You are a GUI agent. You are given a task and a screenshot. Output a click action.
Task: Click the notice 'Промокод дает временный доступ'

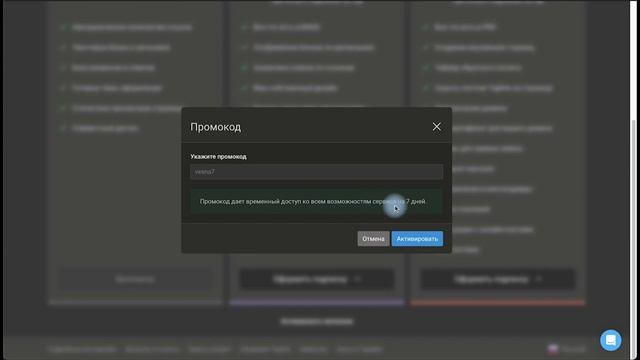pyautogui.click(x=316, y=201)
